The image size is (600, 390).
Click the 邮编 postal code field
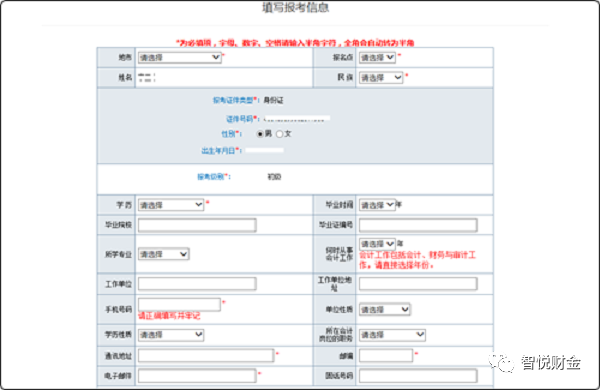[386, 356]
